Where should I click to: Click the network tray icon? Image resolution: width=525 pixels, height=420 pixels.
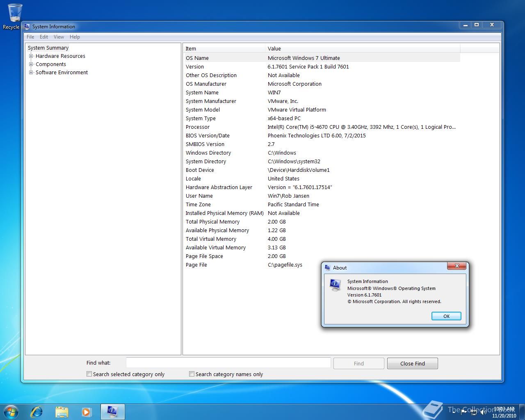pyautogui.click(x=474, y=412)
